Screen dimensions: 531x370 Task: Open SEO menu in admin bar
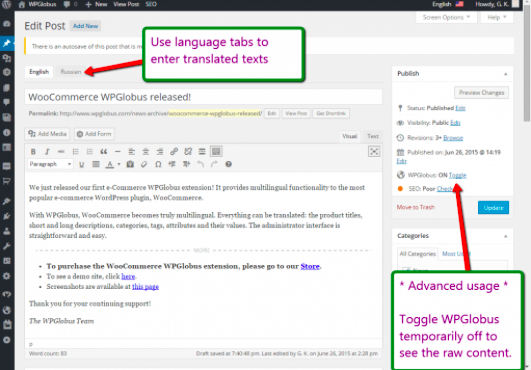coord(151,4)
